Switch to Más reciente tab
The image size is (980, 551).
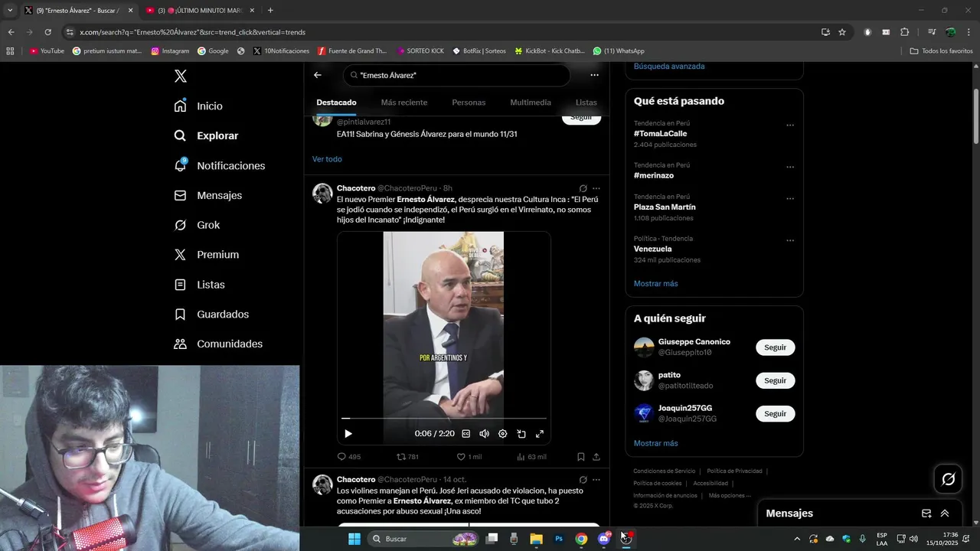point(404,103)
